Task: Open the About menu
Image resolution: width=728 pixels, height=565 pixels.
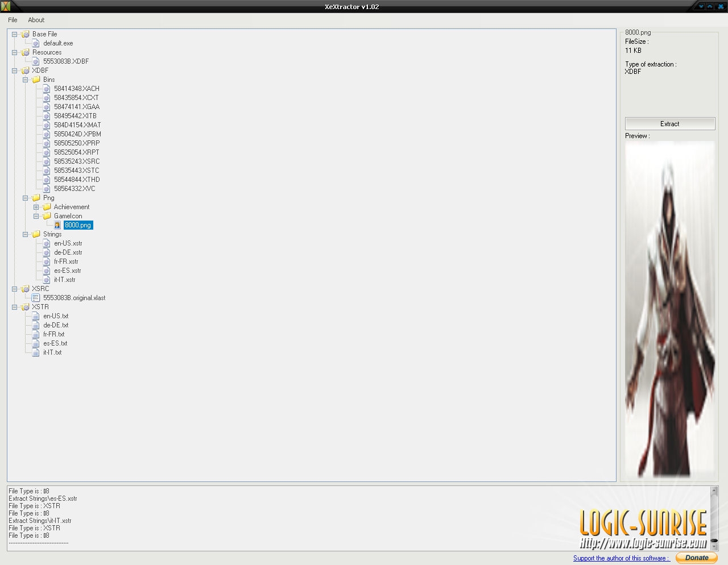Action: coord(36,20)
